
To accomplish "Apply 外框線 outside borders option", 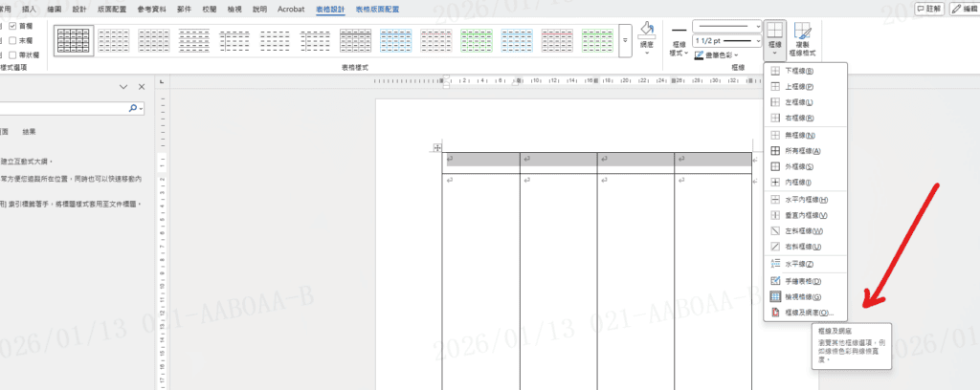I will (801, 166).
